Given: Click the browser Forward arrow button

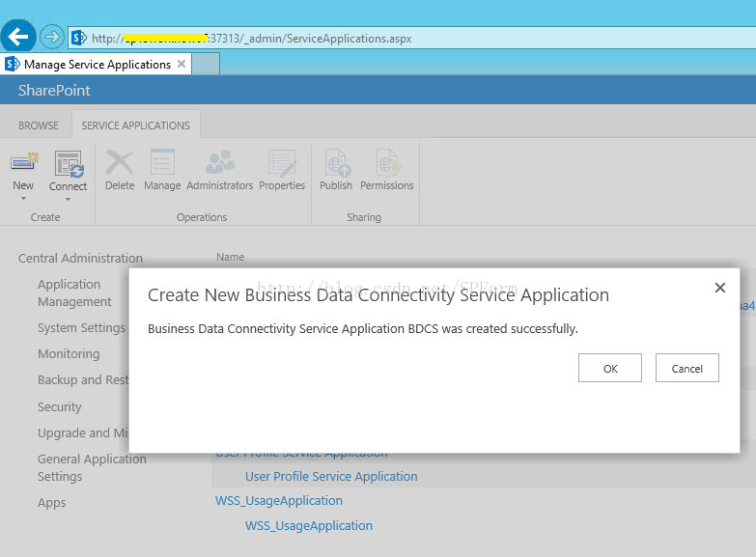Looking at the screenshot, I should coord(51,37).
